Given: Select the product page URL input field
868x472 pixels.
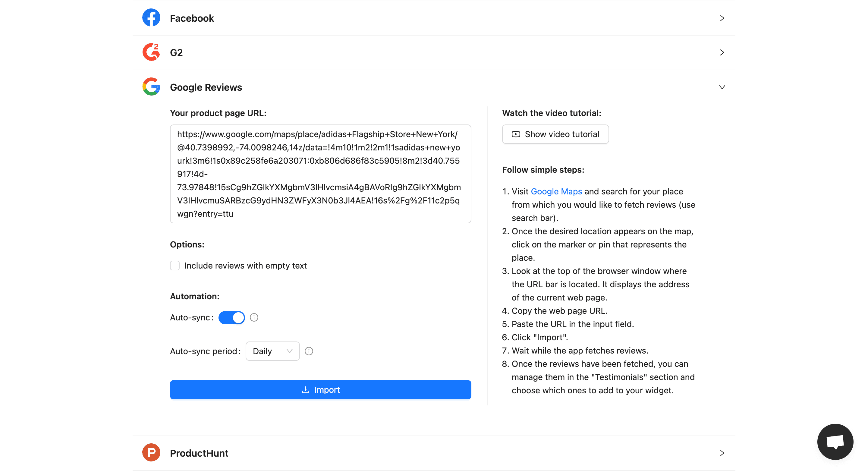Looking at the screenshot, I should coord(321,173).
